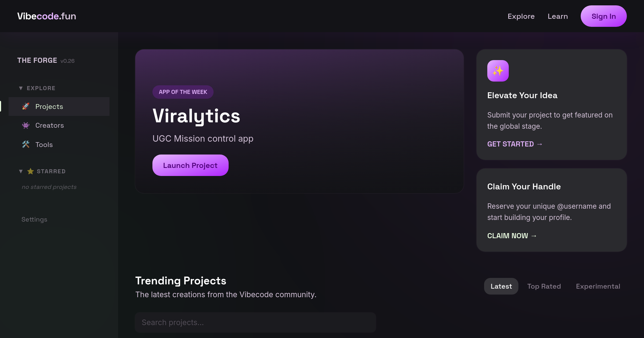Open Settings in the sidebar
644x338 pixels.
[x=34, y=219]
